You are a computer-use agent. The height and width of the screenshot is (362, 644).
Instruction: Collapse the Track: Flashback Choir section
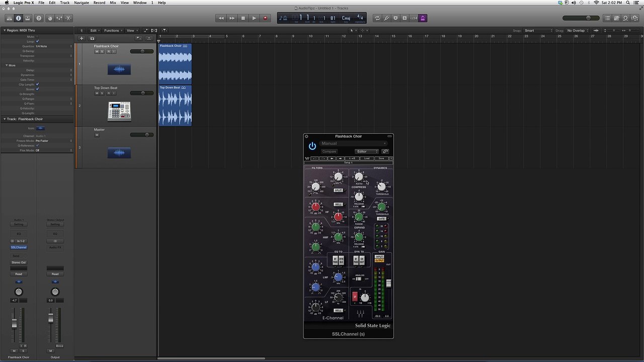[x=4, y=119]
